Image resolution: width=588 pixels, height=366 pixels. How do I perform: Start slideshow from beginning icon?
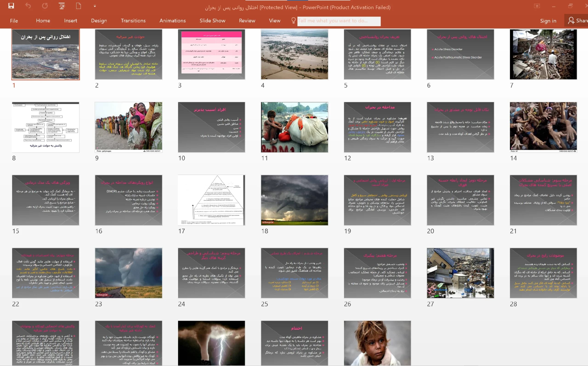tap(62, 6)
